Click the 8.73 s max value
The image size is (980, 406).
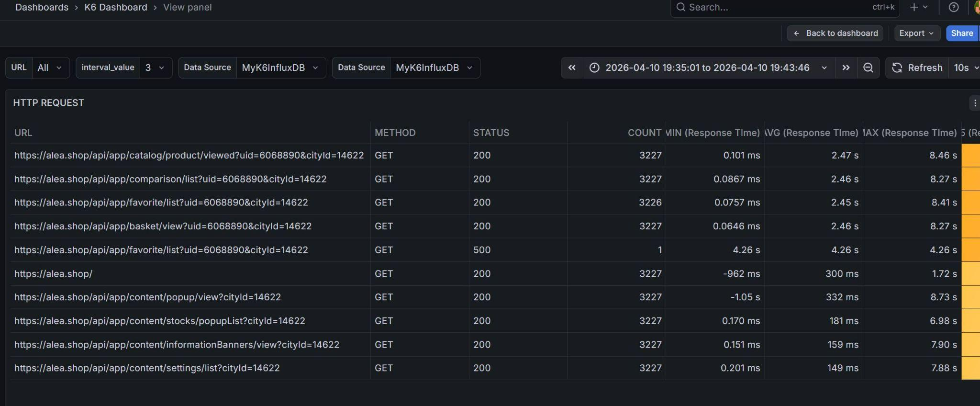pos(943,297)
